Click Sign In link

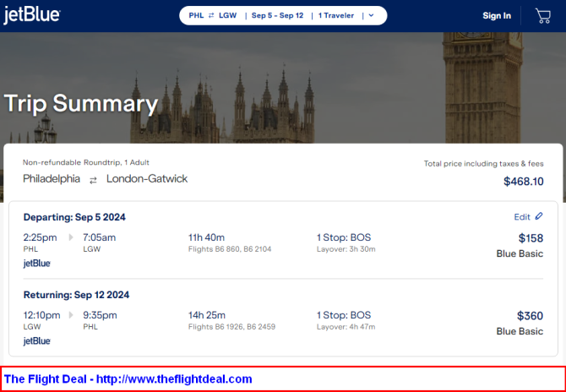(497, 15)
